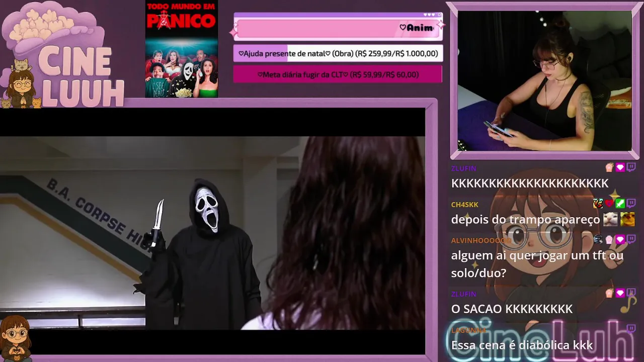
Task: Click the green sword moderator badge on CH4SKK
Action: coord(620,204)
